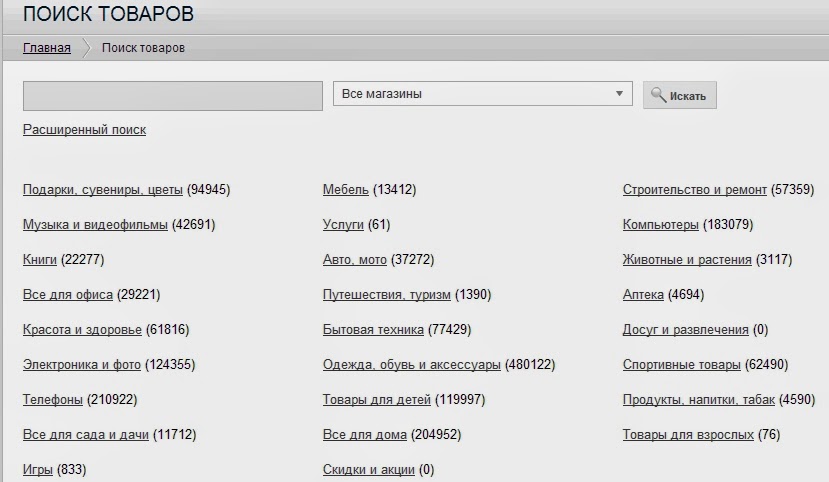Click the Искать search button

[x=680, y=96]
